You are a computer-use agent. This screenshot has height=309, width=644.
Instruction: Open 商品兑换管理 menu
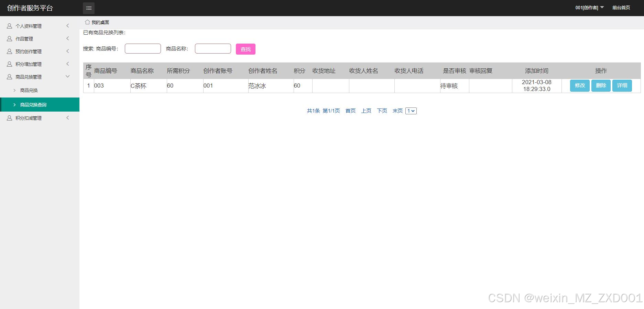coord(40,77)
